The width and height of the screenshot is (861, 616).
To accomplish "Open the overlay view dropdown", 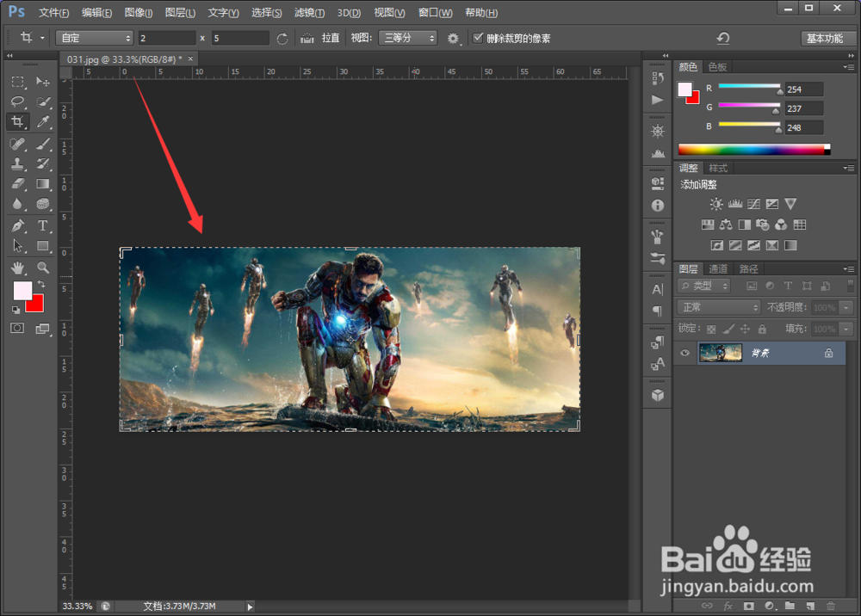I will [407, 38].
